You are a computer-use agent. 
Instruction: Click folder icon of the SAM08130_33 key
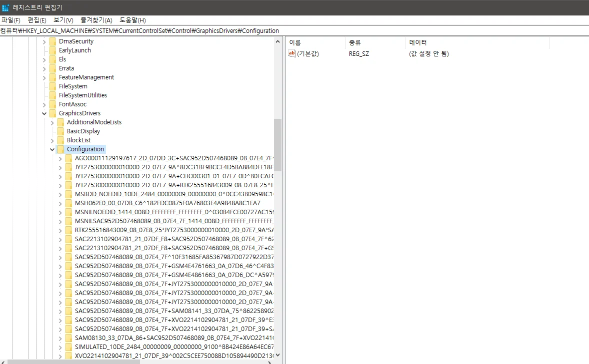coord(68,338)
